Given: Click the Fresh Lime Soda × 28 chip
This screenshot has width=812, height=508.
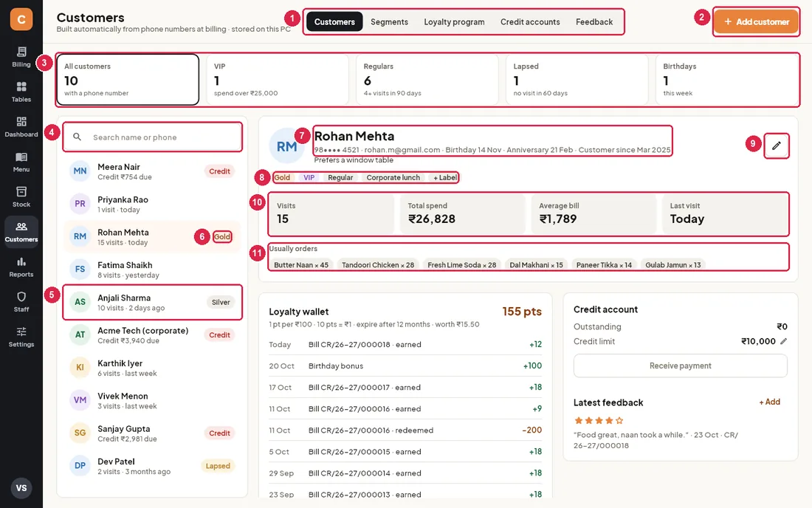Looking at the screenshot, I should [461, 264].
